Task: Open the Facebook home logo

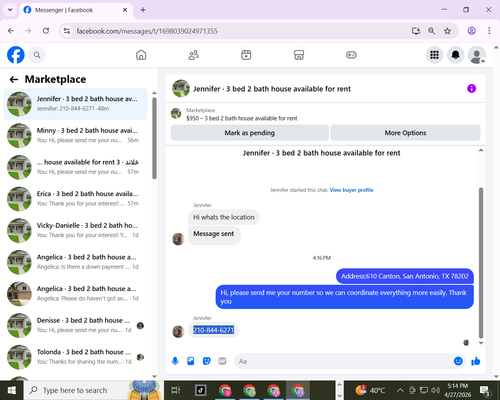Action: click(x=16, y=55)
